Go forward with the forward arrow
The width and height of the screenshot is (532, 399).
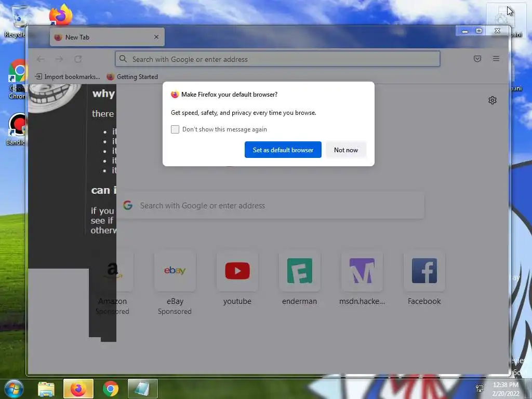59,59
